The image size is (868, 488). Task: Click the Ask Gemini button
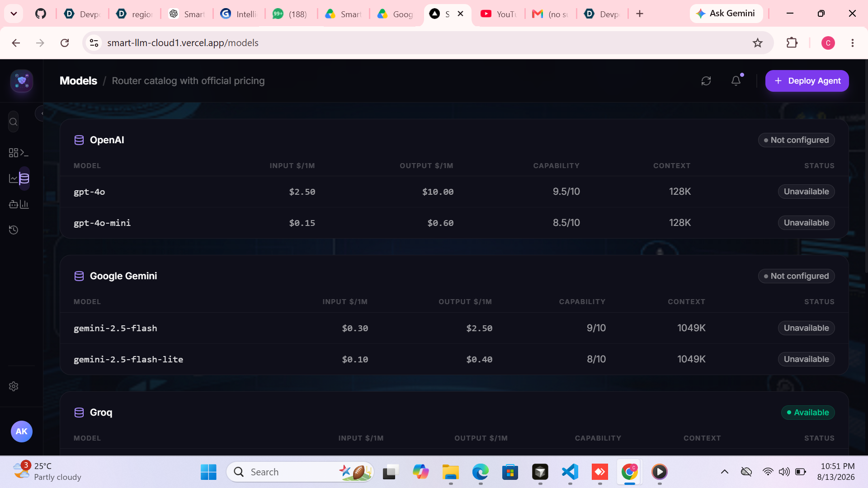click(726, 14)
